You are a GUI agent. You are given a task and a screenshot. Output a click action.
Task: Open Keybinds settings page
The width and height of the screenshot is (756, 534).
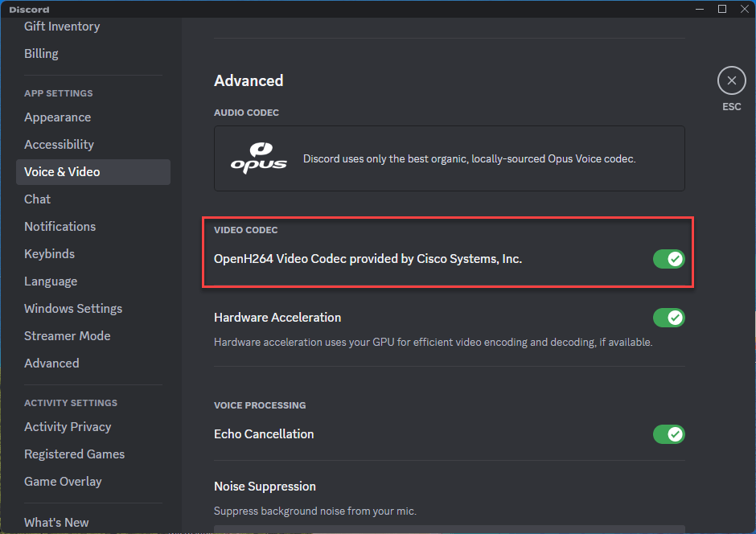point(49,254)
